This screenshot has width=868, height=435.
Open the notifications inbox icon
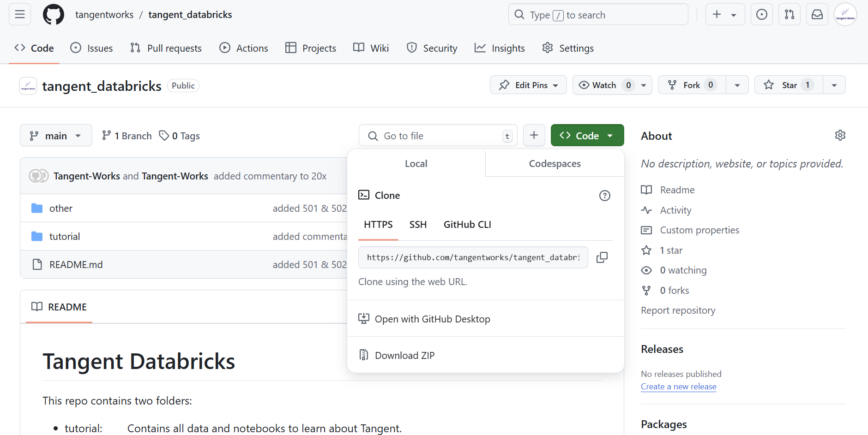click(x=817, y=15)
